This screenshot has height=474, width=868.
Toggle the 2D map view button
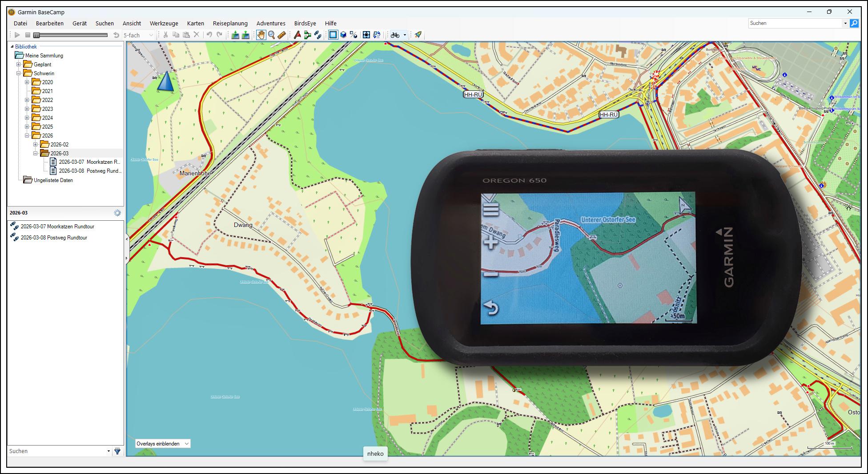333,35
